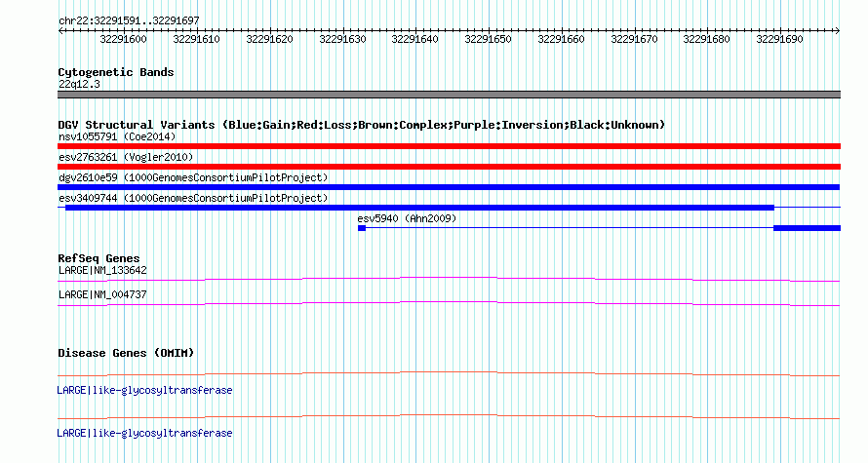Click the gray 22q12.3 cytogenetic band bar
The image size is (868, 463).
click(x=449, y=95)
